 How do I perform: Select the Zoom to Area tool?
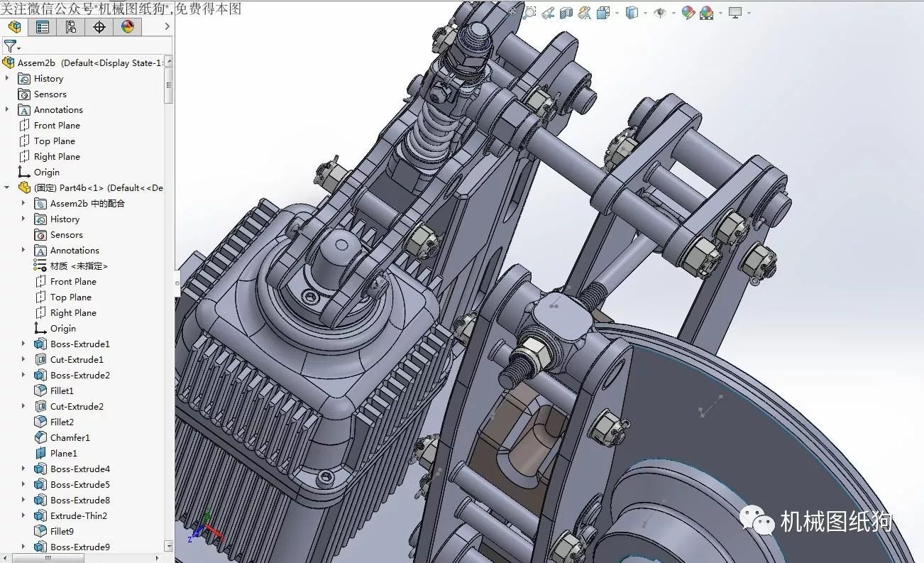[530, 12]
